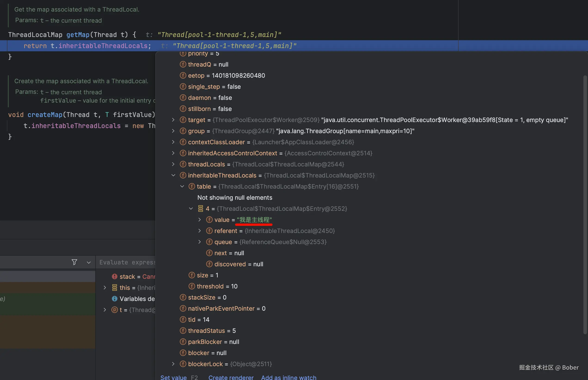Expand the blockerLock Object node

tap(173, 364)
